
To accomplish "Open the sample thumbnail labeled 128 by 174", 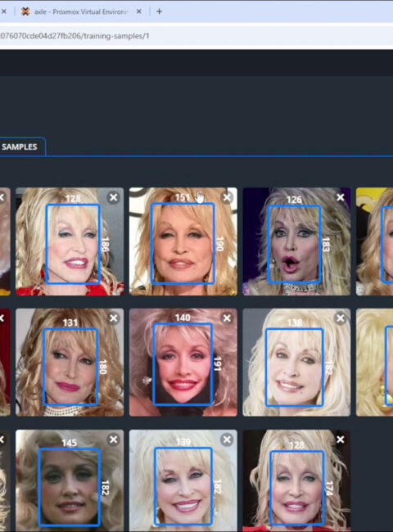I will [x=296, y=480].
